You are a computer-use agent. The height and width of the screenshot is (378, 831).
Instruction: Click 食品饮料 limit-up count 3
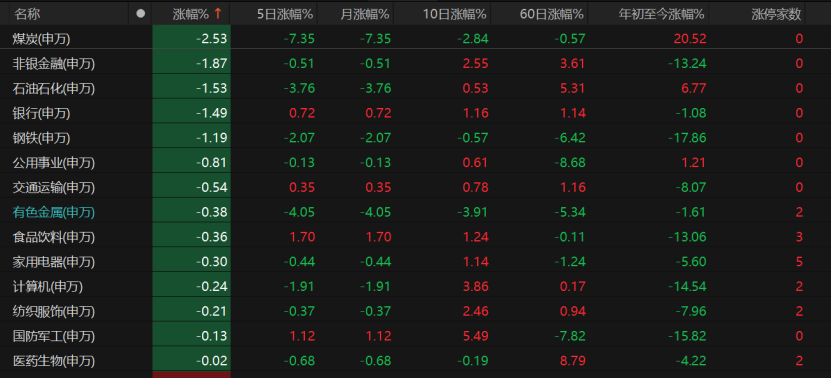click(799, 237)
